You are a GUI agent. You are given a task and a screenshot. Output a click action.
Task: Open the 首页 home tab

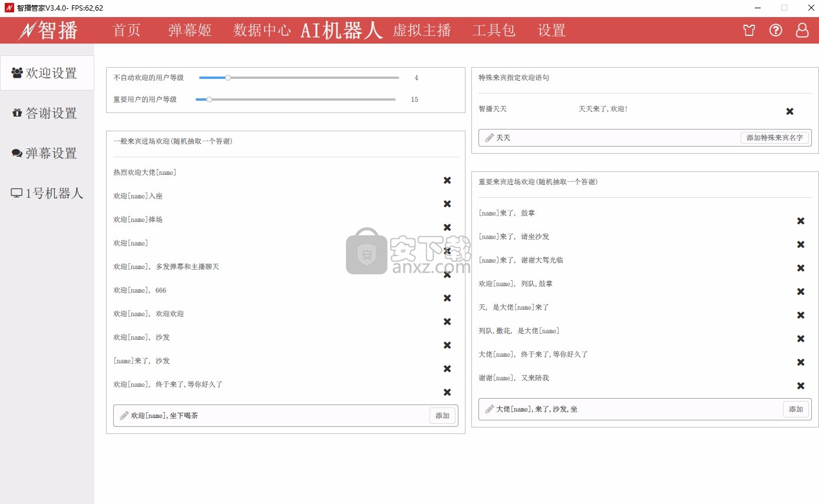tap(127, 30)
